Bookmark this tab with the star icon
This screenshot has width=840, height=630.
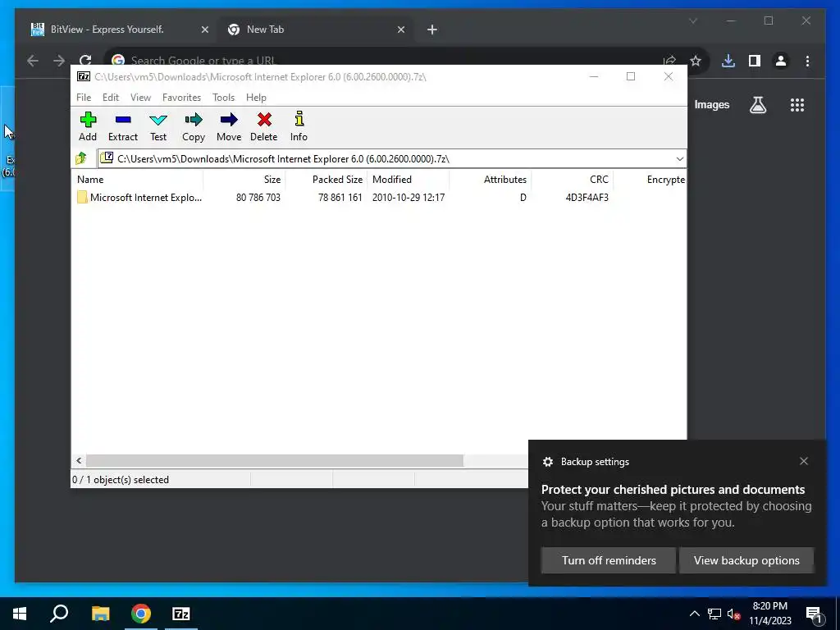click(x=696, y=61)
